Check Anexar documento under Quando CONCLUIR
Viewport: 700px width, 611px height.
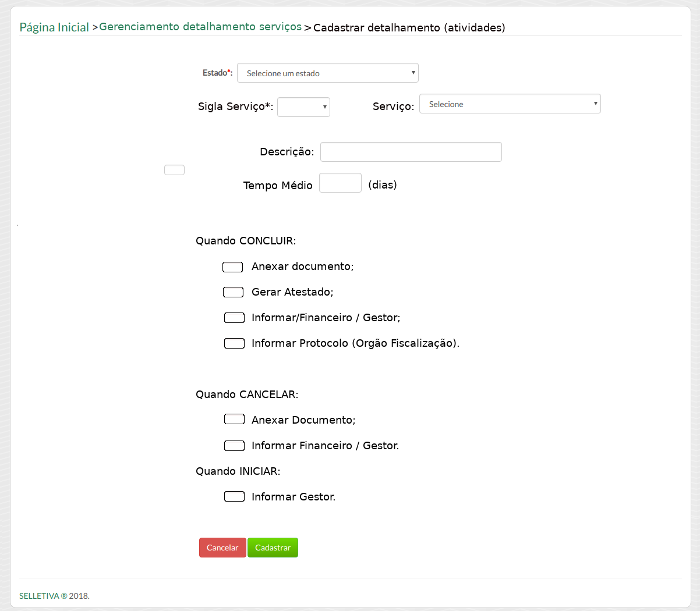[233, 267]
